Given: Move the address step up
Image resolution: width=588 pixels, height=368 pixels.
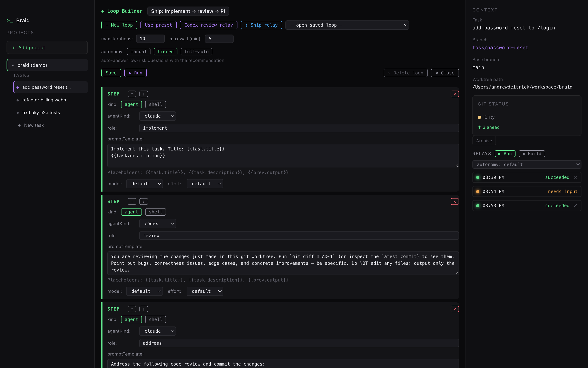Looking at the screenshot, I should tap(132, 309).
